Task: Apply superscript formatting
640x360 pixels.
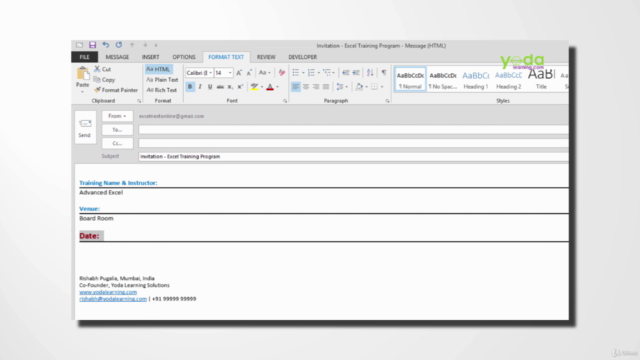Action: click(240, 87)
